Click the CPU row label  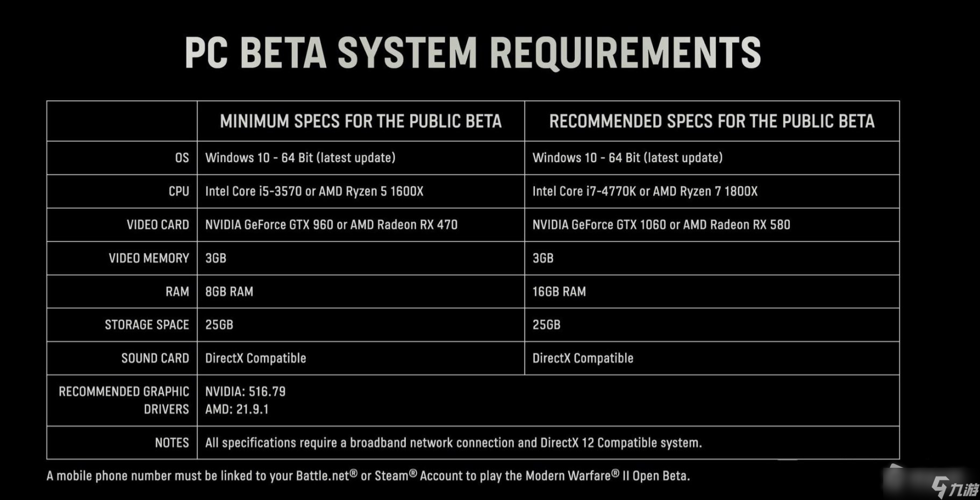(178, 191)
